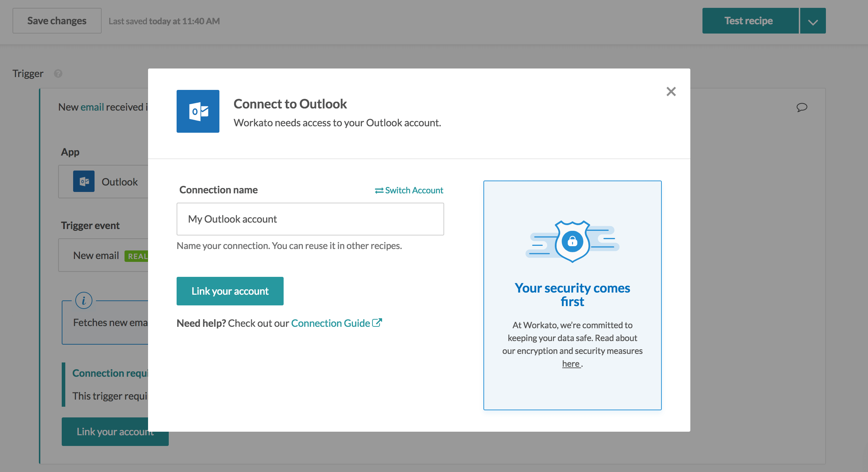Click inside the Connection name text field
The image size is (868, 472).
pos(310,219)
